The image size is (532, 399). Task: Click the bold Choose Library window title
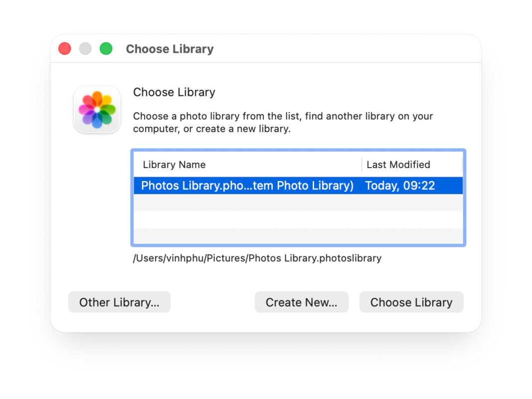pos(170,49)
